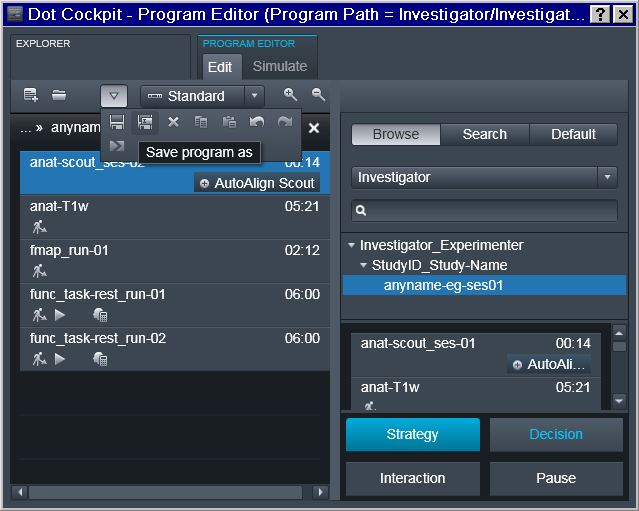Click the paste icon in popup toolbar

[x=229, y=122]
